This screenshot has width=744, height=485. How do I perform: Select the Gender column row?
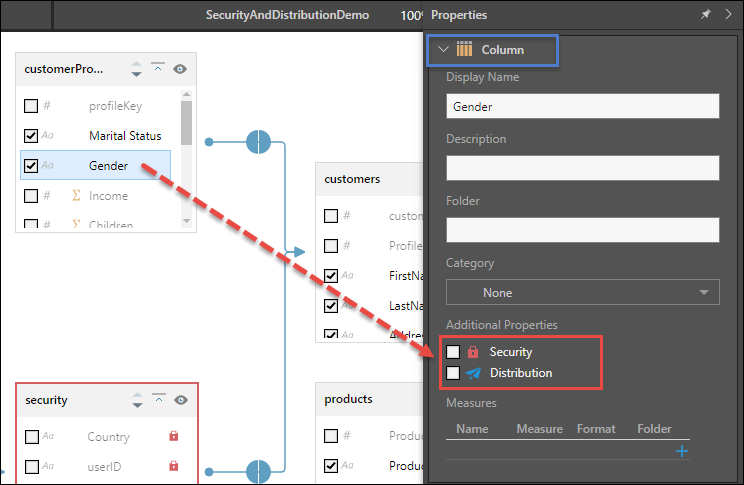pos(108,166)
